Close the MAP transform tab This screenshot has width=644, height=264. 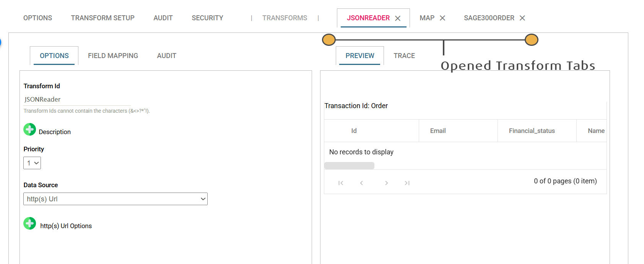(442, 18)
